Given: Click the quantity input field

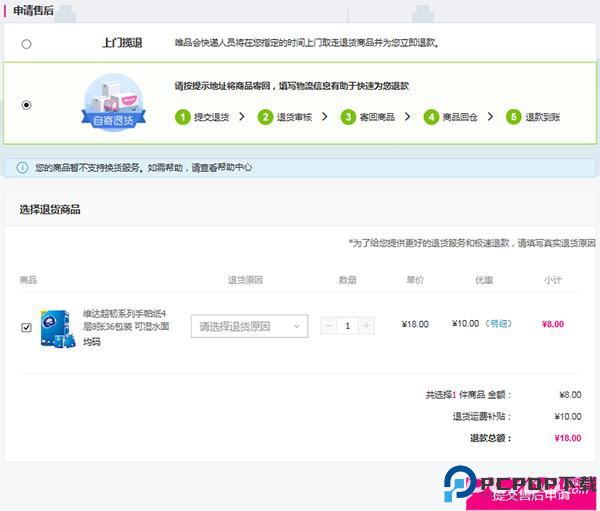Looking at the screenshot, I should (x=348, y=326).
